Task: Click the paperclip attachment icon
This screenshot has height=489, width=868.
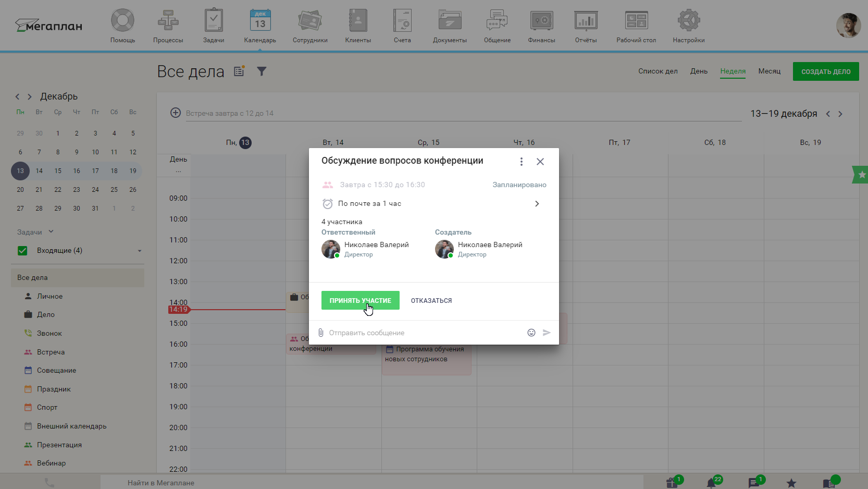Action: [321, 333]
